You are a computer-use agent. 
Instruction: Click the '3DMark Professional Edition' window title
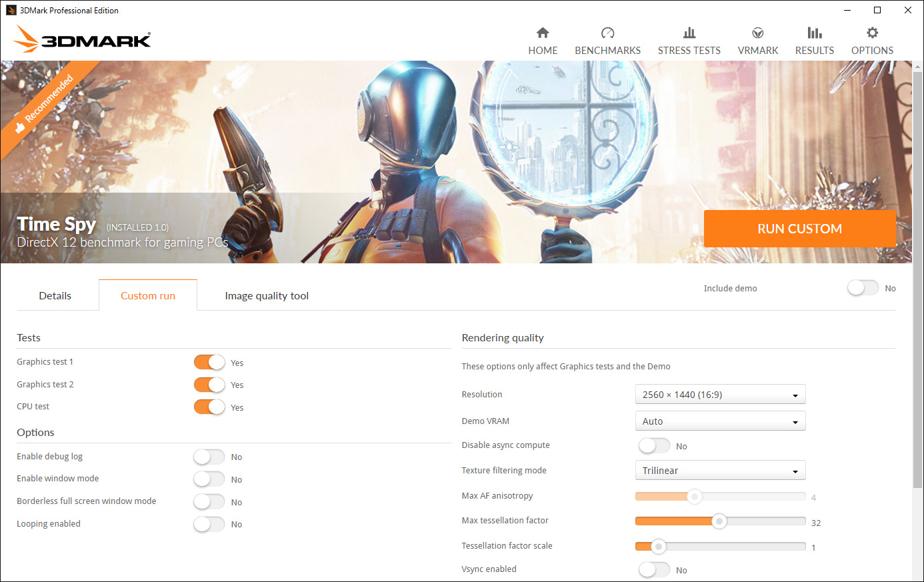click(x=69, y=11)
